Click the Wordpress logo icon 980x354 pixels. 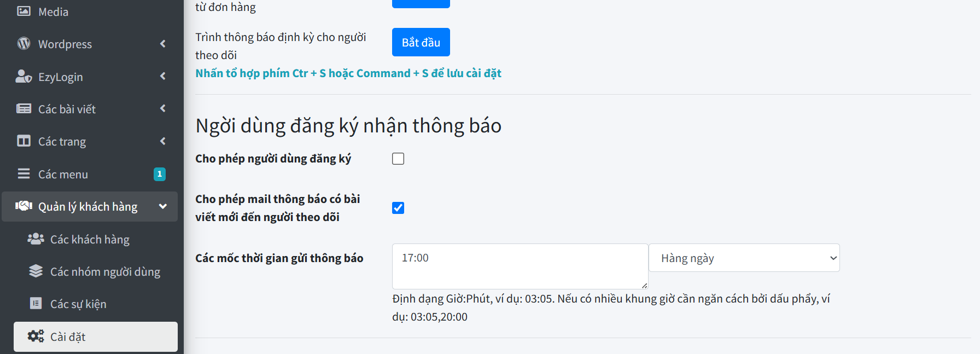point(24,43)
